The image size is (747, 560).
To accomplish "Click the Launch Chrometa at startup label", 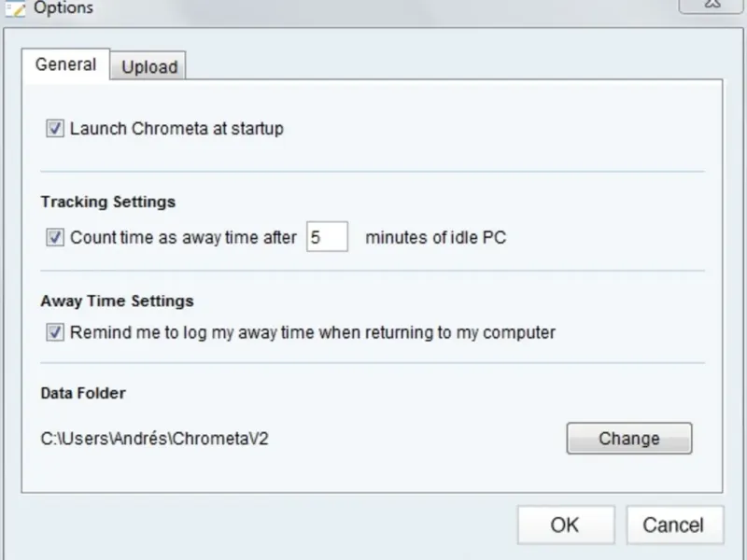I will click(x=176, y=129).
